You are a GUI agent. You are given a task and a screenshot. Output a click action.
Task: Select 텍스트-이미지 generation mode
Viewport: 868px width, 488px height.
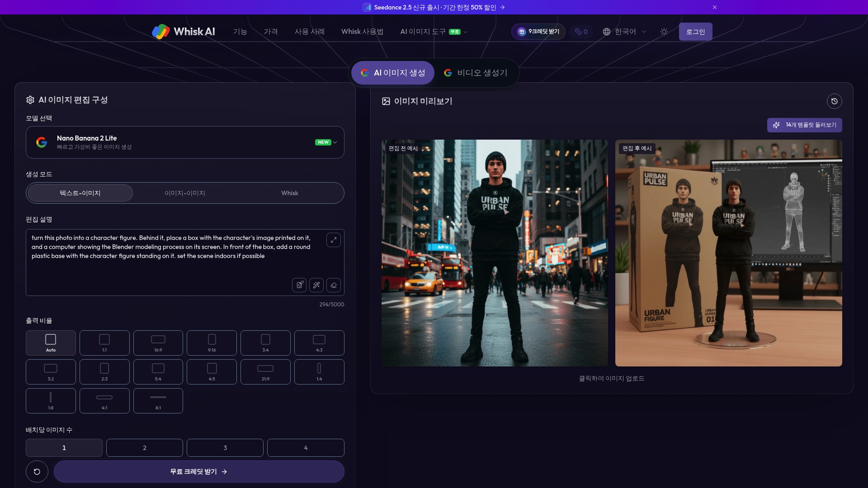point(80,193)
